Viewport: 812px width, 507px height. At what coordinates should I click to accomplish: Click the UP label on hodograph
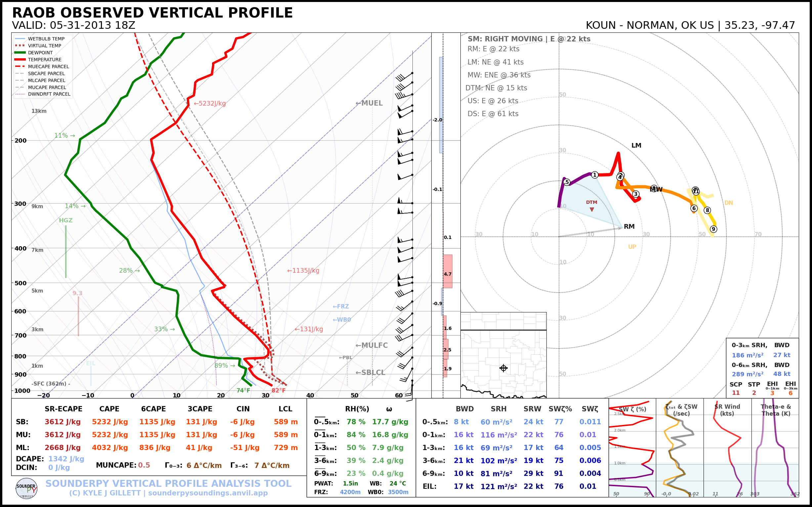pyautogui.click(x=632, y=247)
